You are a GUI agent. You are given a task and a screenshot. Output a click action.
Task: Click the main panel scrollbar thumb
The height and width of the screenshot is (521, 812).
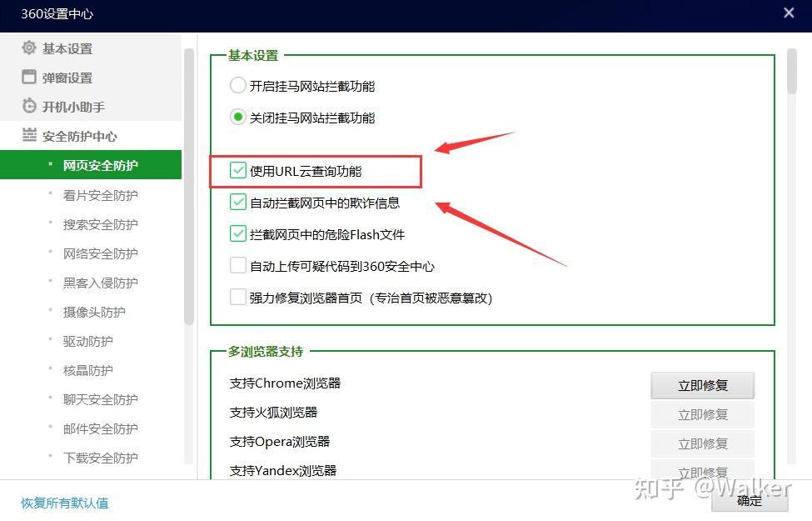click(x=791, y=71)
